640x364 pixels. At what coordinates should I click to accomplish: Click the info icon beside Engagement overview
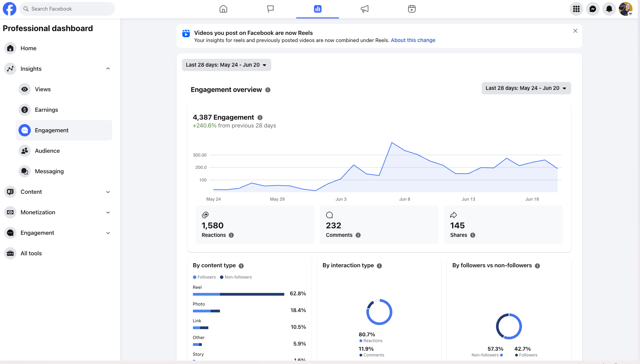click(268, 90)
